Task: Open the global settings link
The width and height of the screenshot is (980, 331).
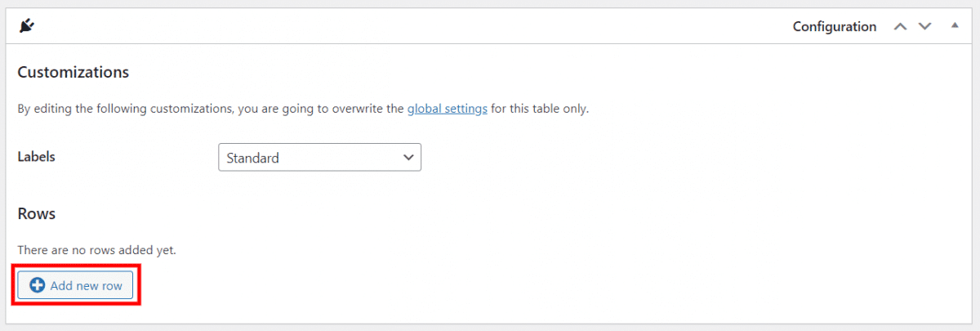Action: 448,109
